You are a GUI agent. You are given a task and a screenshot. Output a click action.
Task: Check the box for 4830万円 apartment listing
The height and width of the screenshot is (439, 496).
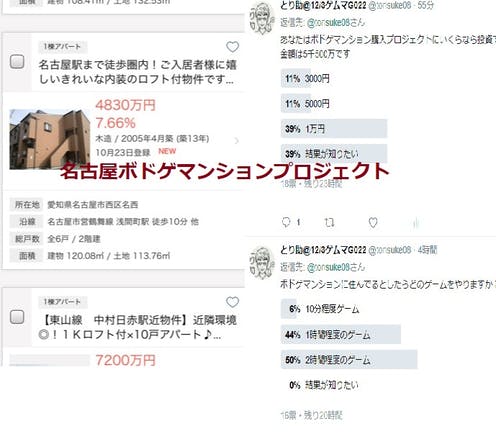point(17,62)
